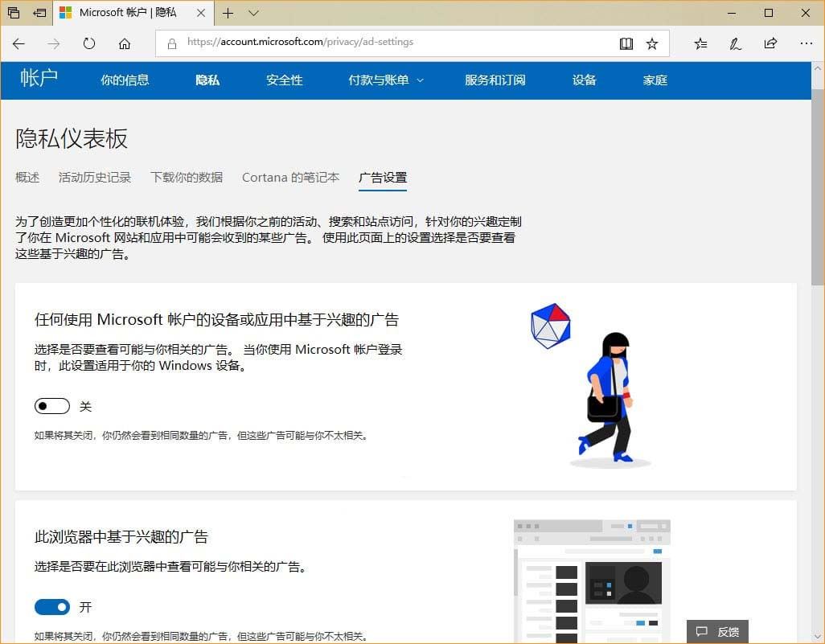The width and height of the screenshot is (825, 644).
Task: Click the site security padlock icon
Action: [x=172, y=43]
